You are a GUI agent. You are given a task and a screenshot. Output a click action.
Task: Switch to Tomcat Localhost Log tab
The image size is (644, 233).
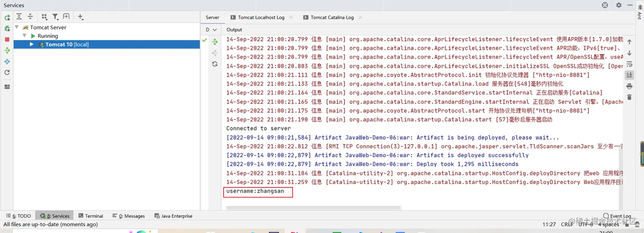click(x=261, y=17)
